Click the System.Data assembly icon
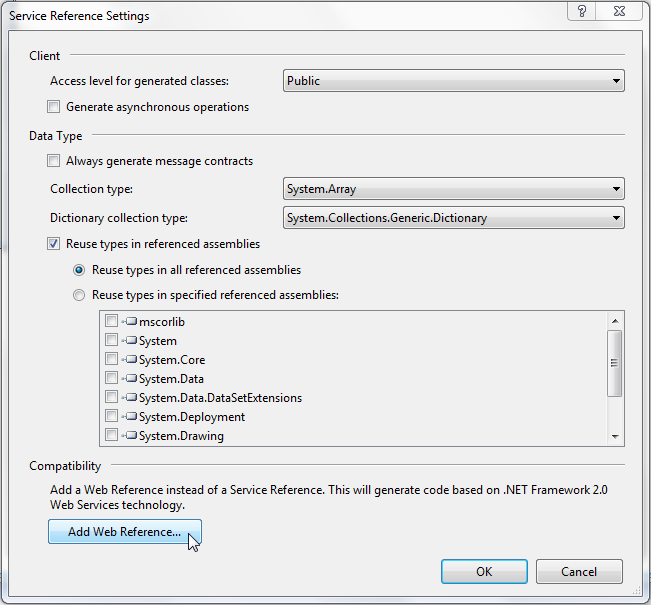Viewport: 651px width, 605px height. 129,379
